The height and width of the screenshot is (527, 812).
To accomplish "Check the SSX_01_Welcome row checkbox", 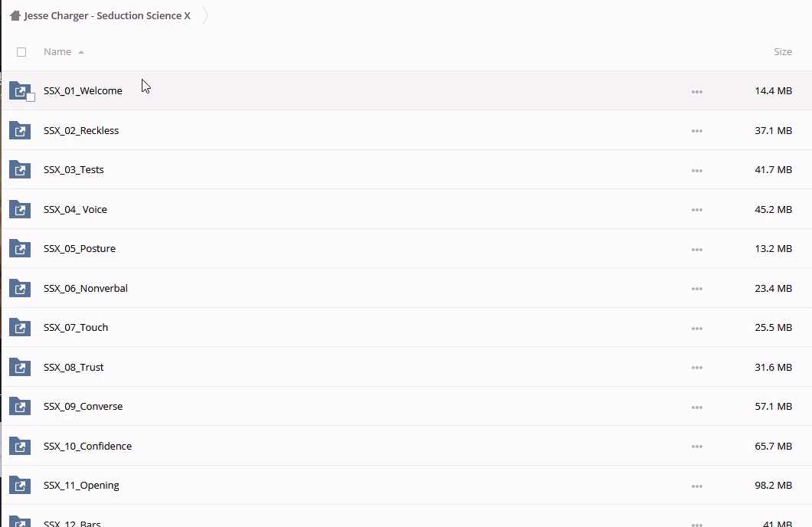I will (31, 97).
